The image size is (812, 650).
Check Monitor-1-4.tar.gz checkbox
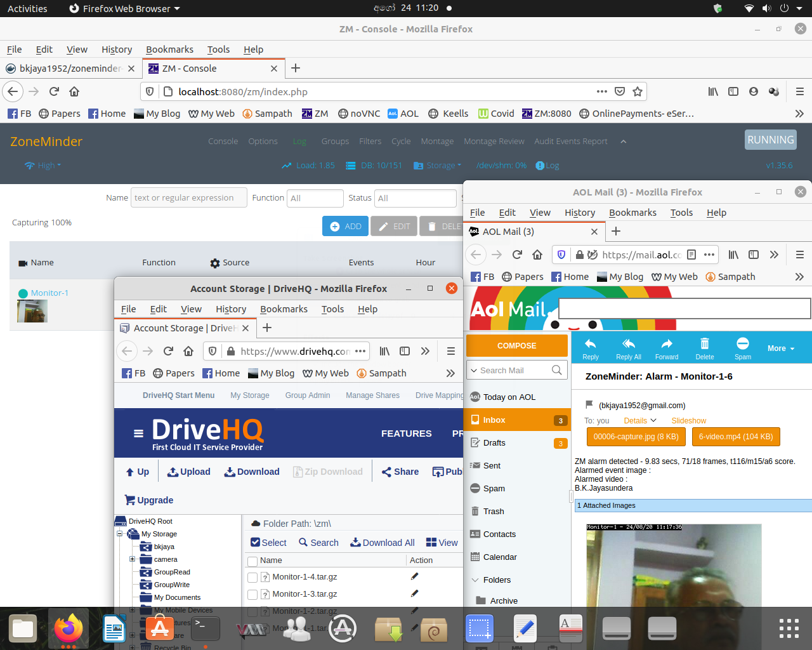click(x=252, y=578)
